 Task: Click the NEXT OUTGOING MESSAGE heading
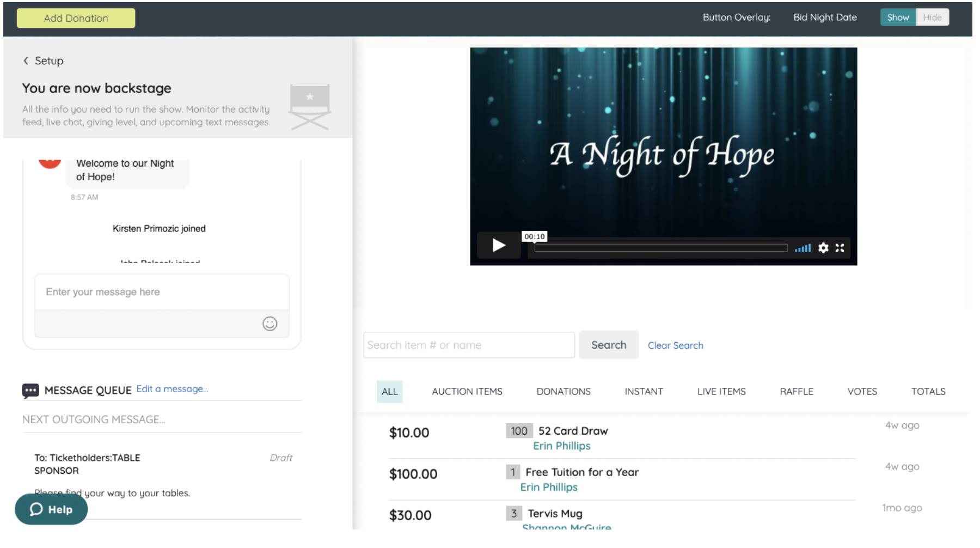[x=94, y=419]
